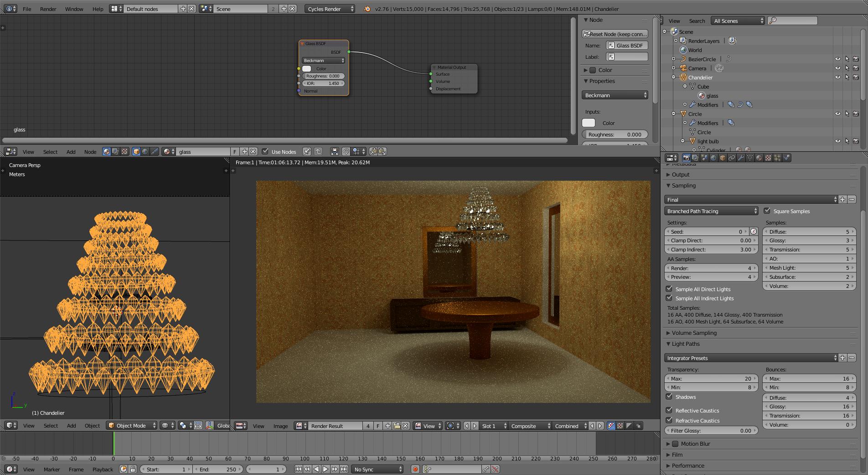Click the timeline End frame 250 field

[218, 469]
